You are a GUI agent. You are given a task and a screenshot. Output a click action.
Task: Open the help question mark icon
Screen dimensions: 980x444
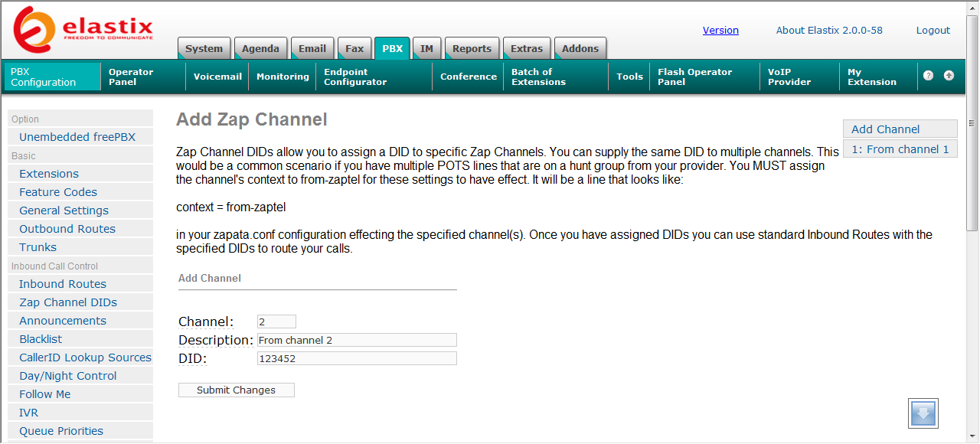click(929, 76)
